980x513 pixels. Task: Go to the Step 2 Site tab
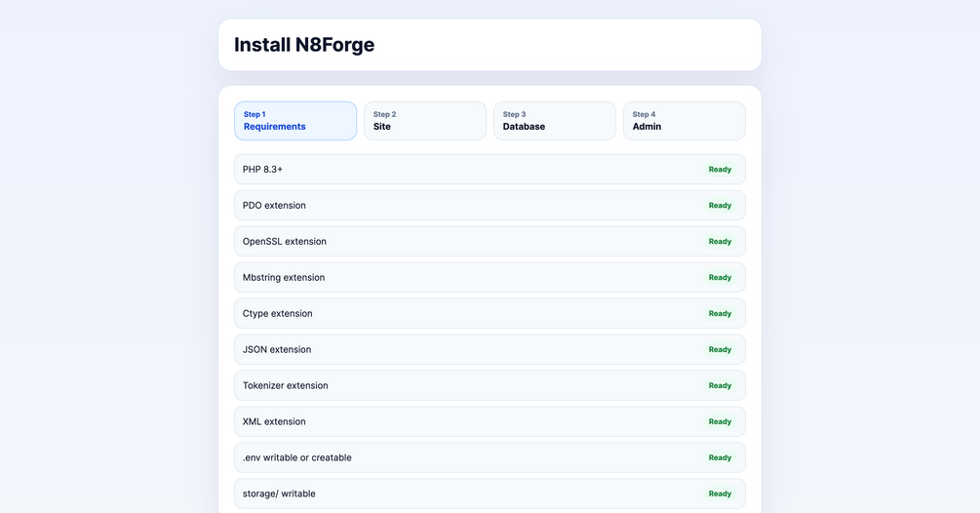(425, 121)
